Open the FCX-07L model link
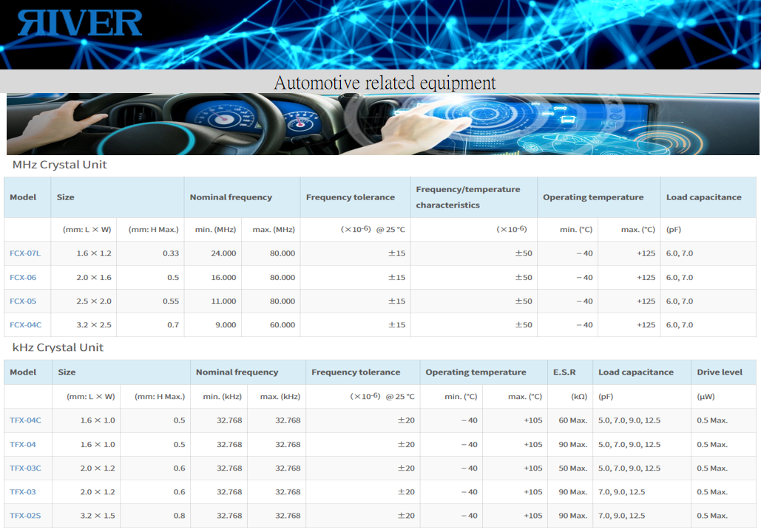This screenshot has height=532, width=761. pos(25,253)
